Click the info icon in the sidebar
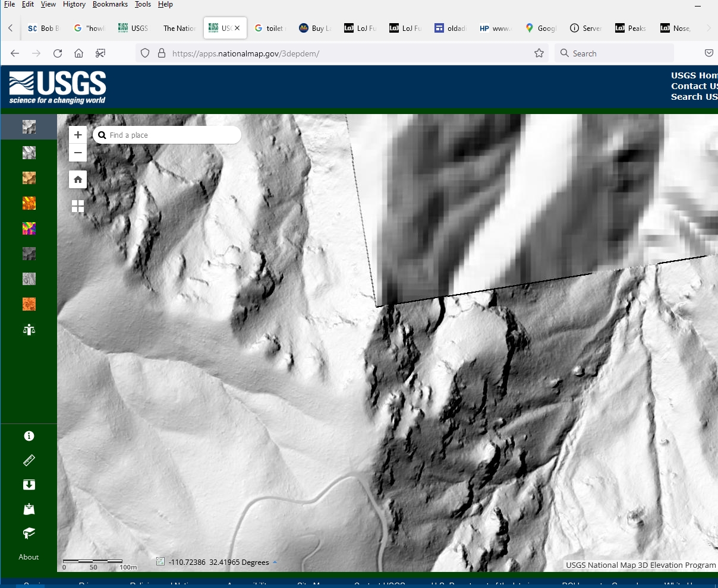Viewport: 718px width, 588px height. click(29, 436)
